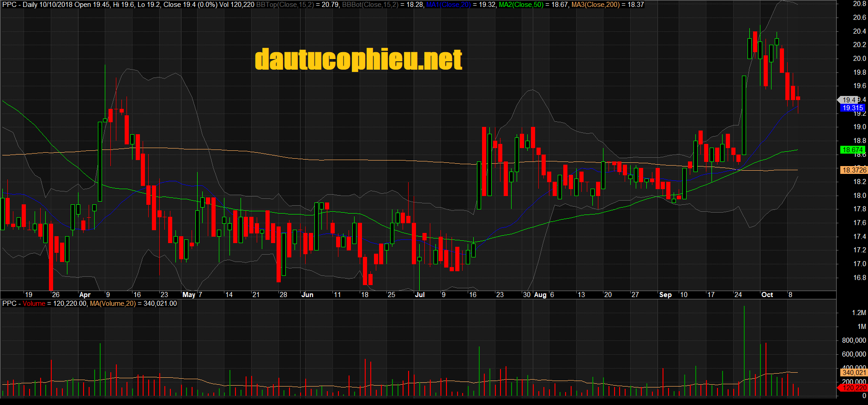
Task: Select the gray 19.4 last price marker
Action: 849,100
